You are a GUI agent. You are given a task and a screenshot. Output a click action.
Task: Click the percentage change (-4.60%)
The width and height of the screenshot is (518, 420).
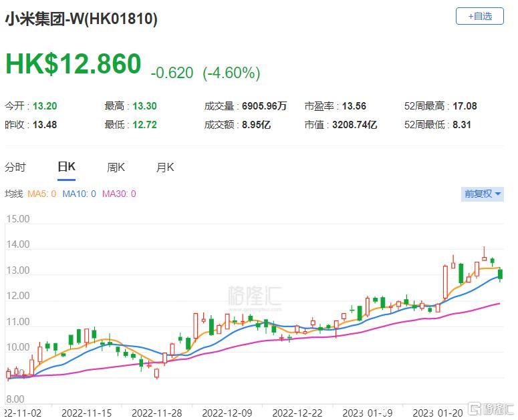pos(231,73)
